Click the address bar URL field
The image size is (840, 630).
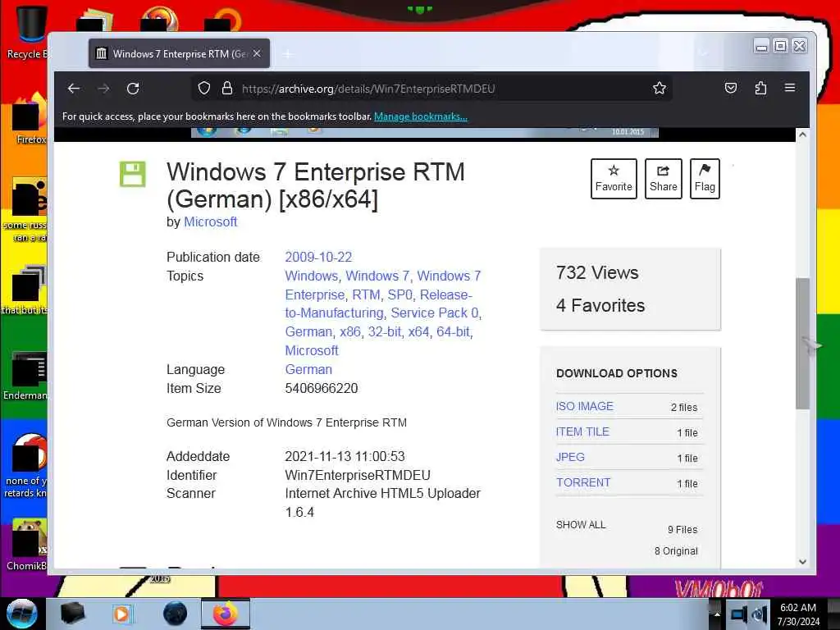tap(431, 89)
